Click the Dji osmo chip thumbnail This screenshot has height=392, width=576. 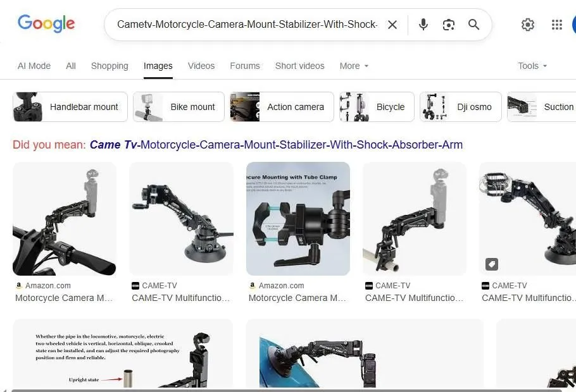(x=435, y=107)
